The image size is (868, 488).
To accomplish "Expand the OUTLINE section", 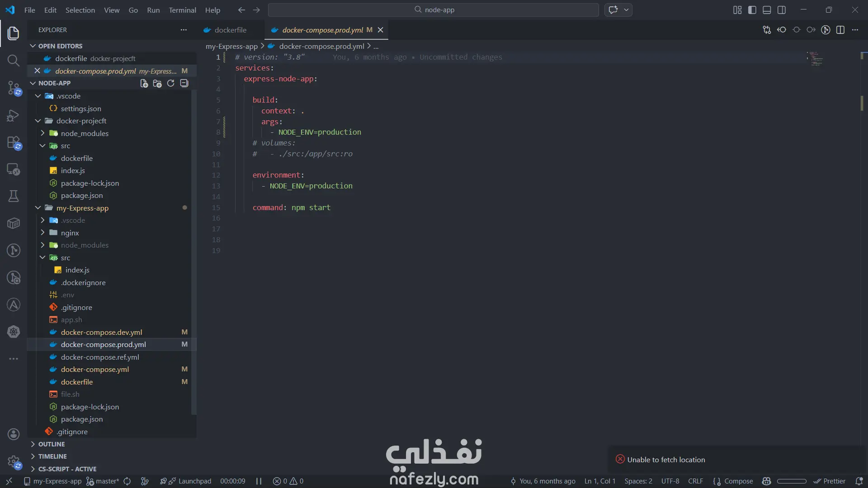I will 52,444.
